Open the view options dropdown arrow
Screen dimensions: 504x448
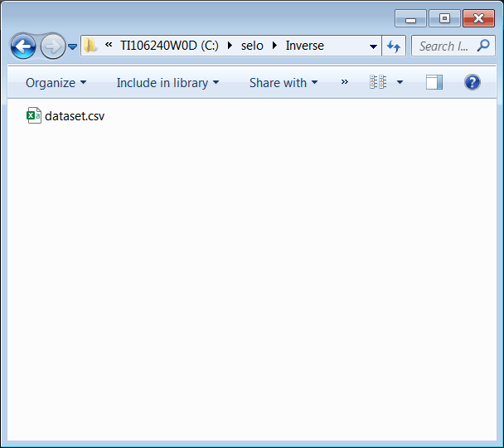[x=400, y=82]
